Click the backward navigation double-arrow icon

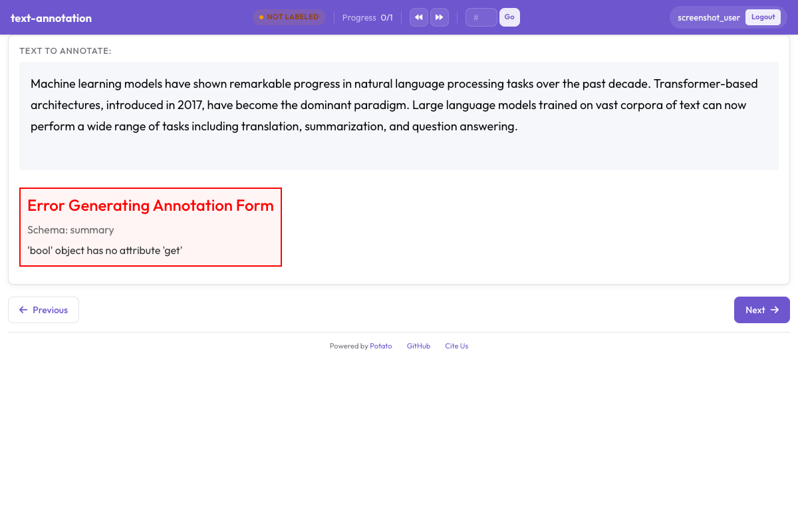pyautogui.click(x=418, y=17)
